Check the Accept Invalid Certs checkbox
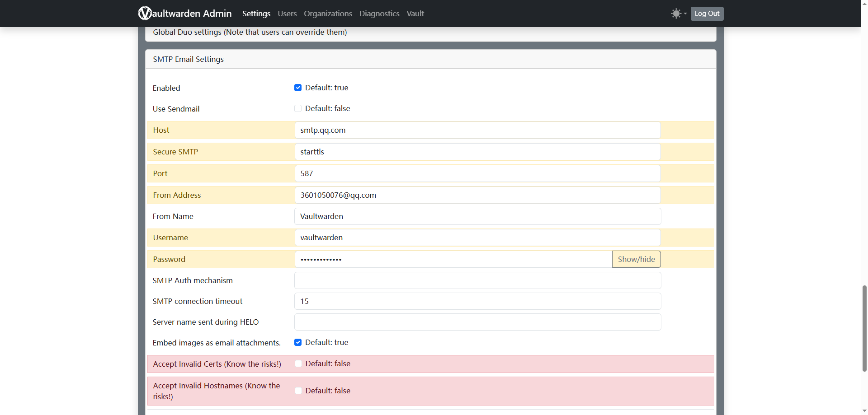The image size is (868, 415). [298, 364]
